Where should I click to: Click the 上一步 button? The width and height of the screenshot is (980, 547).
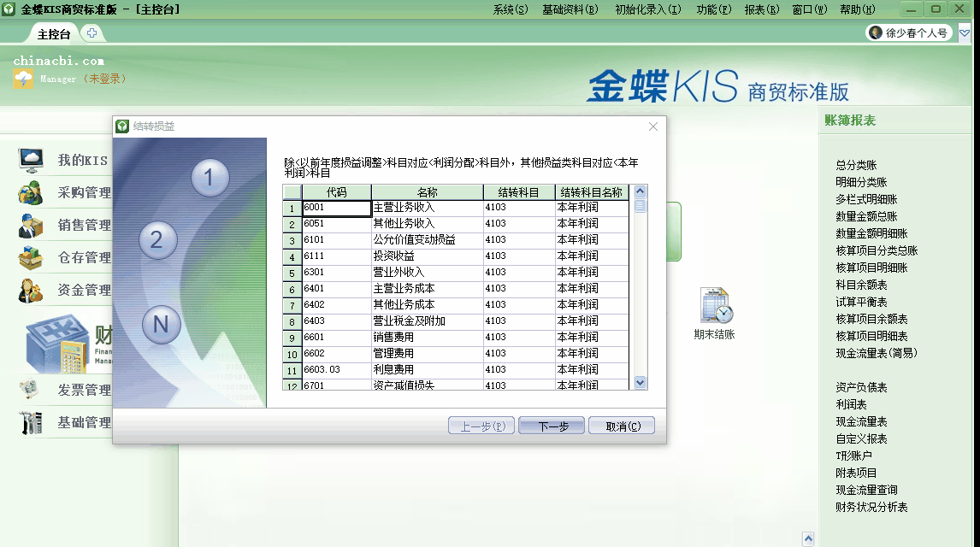pyautogui.click(x=481, y=425)
